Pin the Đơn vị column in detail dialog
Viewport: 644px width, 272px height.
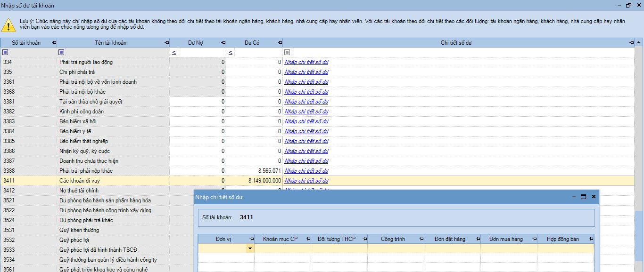point(251,239)
